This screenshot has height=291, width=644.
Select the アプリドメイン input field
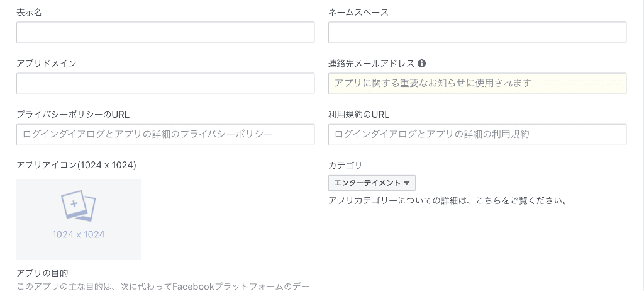click(165, 84)
